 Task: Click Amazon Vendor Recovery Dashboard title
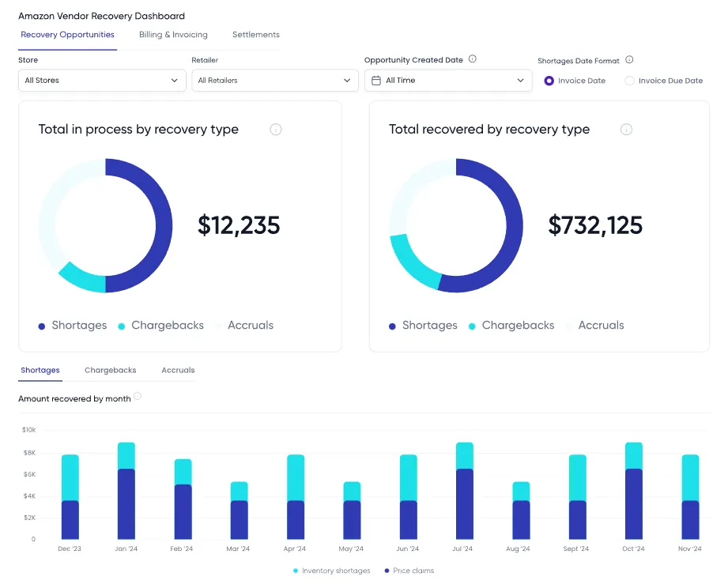point(102,17)
